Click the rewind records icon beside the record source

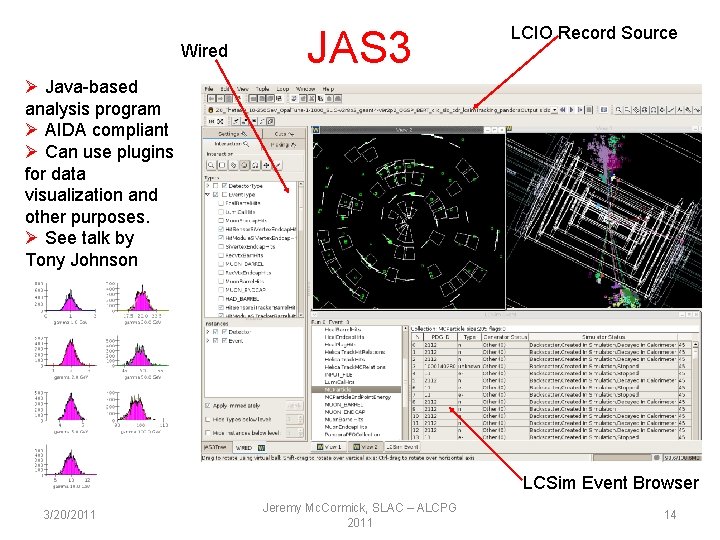(562, 110)
